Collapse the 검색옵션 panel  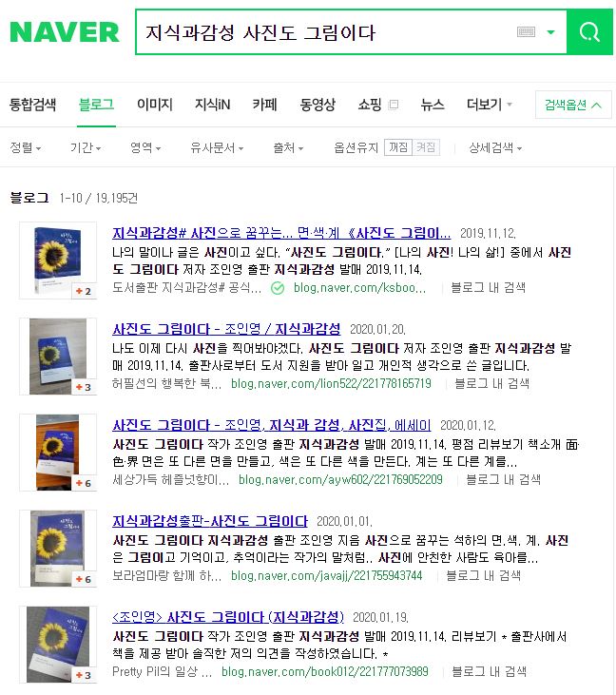point(573,105)
